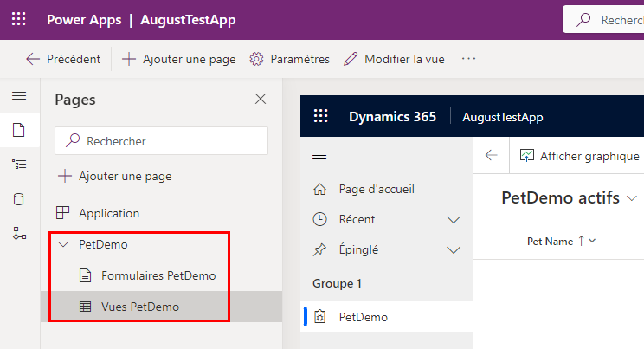The width and height of the screenshot is (644, 349).
Task: Click the Rechercher field in Pages panel
Action: point(161,141)
